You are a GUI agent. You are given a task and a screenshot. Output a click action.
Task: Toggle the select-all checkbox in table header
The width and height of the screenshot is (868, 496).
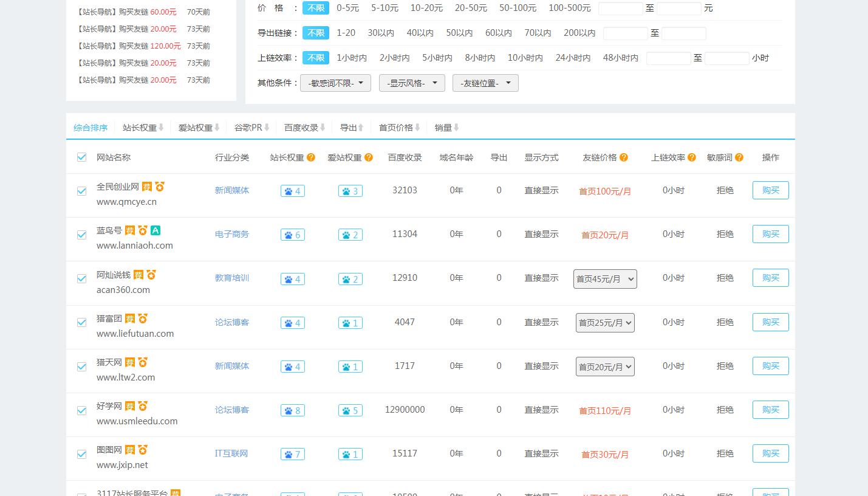(82, 157)
